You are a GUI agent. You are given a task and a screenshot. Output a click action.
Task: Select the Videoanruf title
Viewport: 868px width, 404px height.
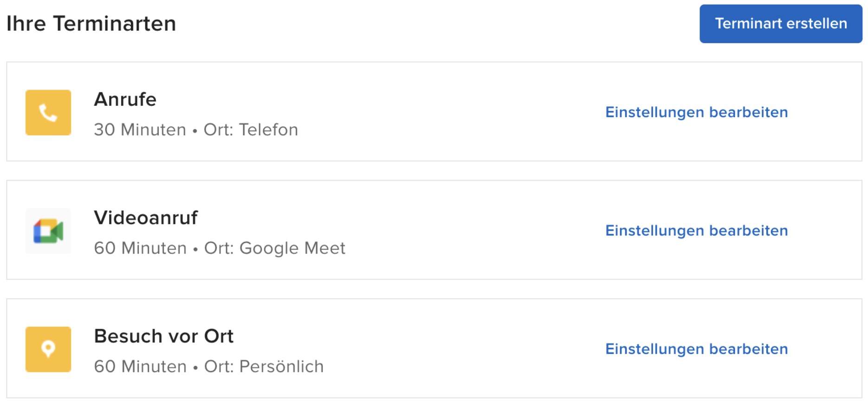tap(146, 218)
